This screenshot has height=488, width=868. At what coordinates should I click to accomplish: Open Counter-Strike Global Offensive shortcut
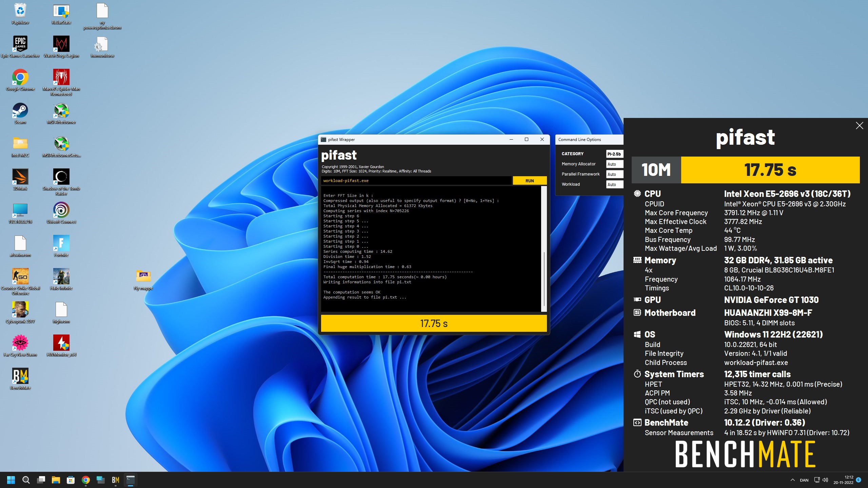click(x=20, y=282)
